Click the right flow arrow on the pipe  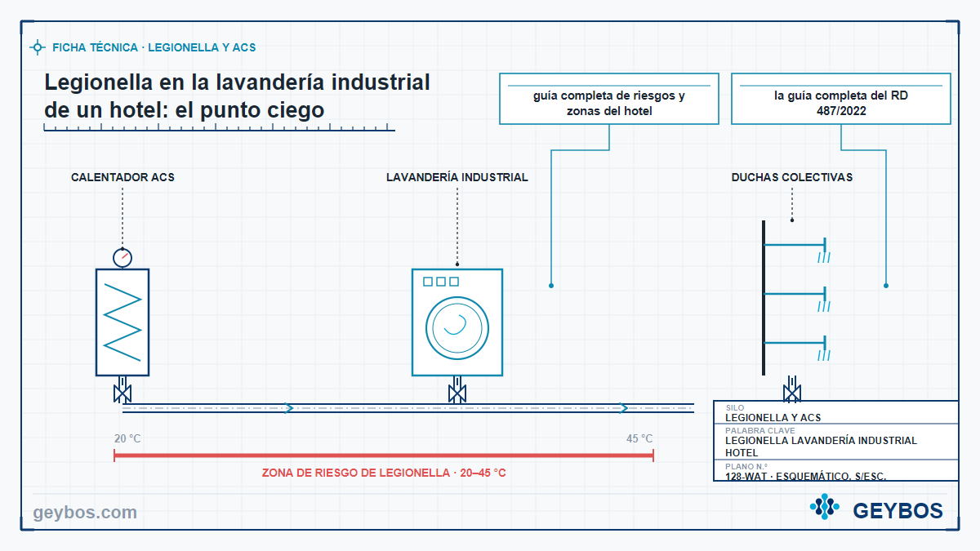[623, 408]
